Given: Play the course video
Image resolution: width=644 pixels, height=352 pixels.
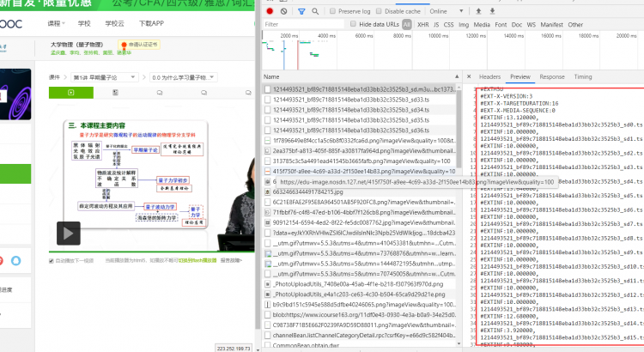Looking at the screenshot, I should [x=69, y=232].
